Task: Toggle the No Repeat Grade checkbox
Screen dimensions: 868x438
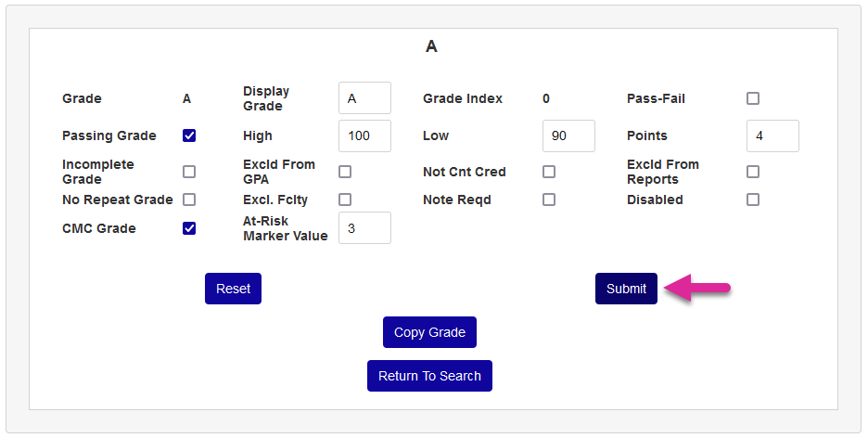Action: tap(189, 200)
